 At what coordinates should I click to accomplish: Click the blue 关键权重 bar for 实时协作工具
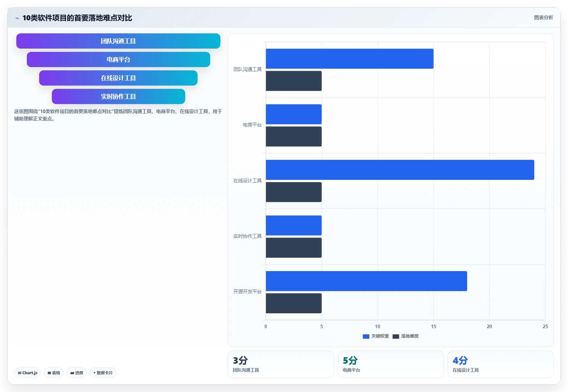[294, 226]
